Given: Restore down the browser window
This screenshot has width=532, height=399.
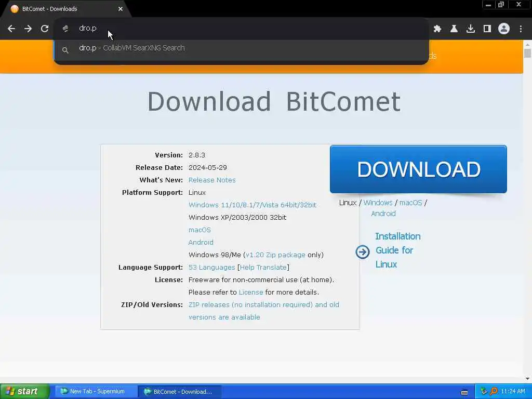Looking at the screenshot, I should [501, 5].
